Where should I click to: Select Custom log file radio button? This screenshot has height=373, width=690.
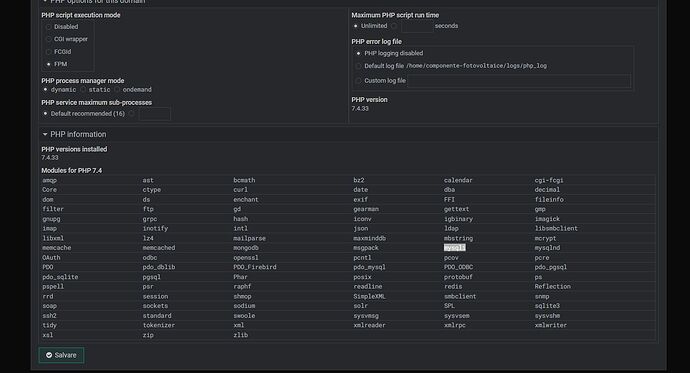click(x=358, y=80)
